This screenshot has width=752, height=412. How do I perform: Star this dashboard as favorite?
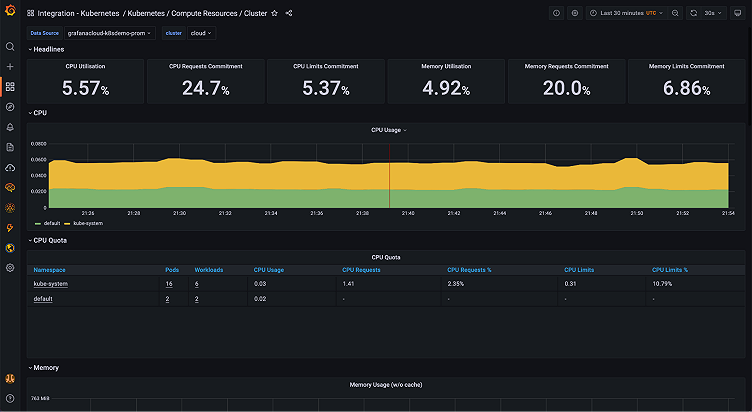(x=275, y=13)
